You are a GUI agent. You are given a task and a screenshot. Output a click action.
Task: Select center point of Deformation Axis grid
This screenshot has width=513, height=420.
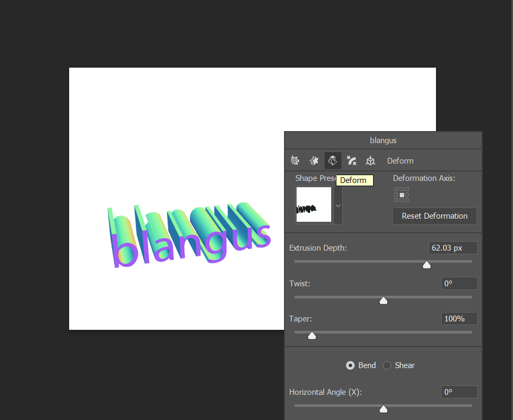click(401, 195)
